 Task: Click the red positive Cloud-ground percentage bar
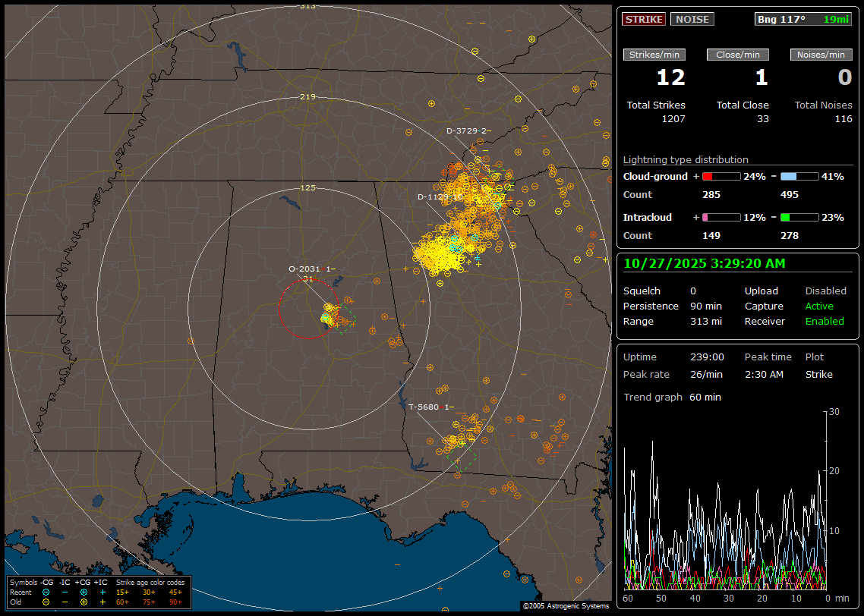pyautogui.click(x=721, y=177)
